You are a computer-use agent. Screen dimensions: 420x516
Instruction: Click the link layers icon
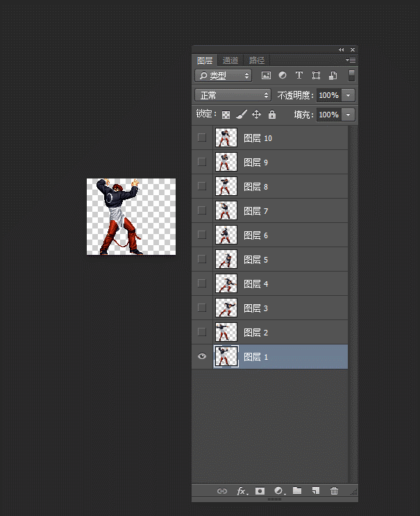pyautogui.click(x=222, y=491)
